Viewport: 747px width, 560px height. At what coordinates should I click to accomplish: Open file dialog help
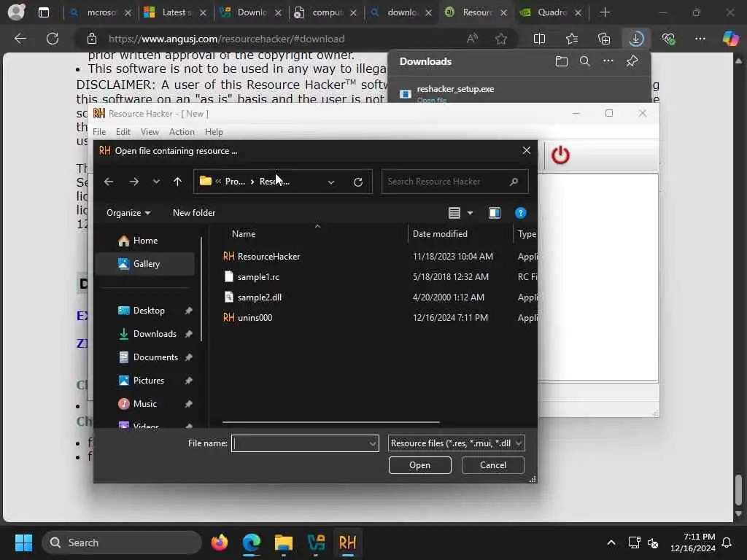(520, 213)
